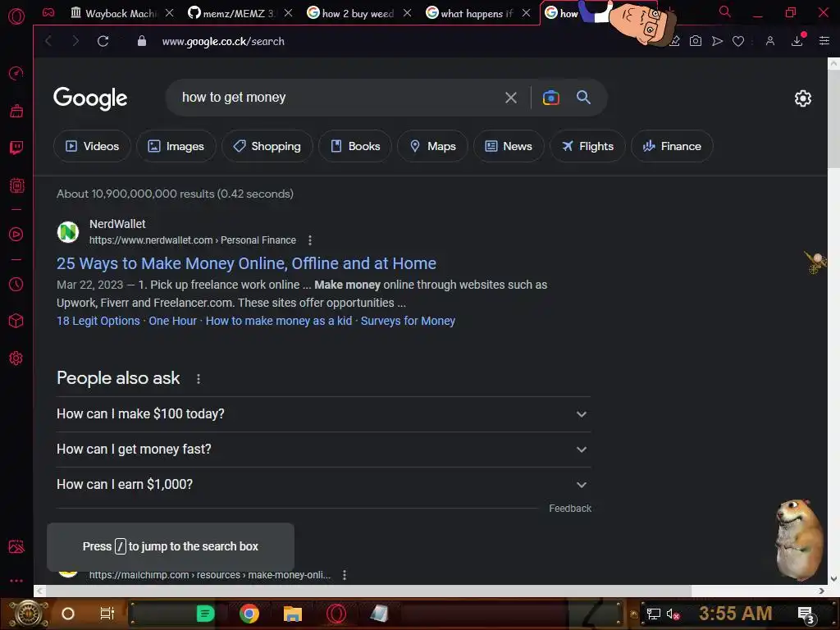Open NerdWallet result three-dot menu
Screen dimensions: 840x630
pos(309,240)
